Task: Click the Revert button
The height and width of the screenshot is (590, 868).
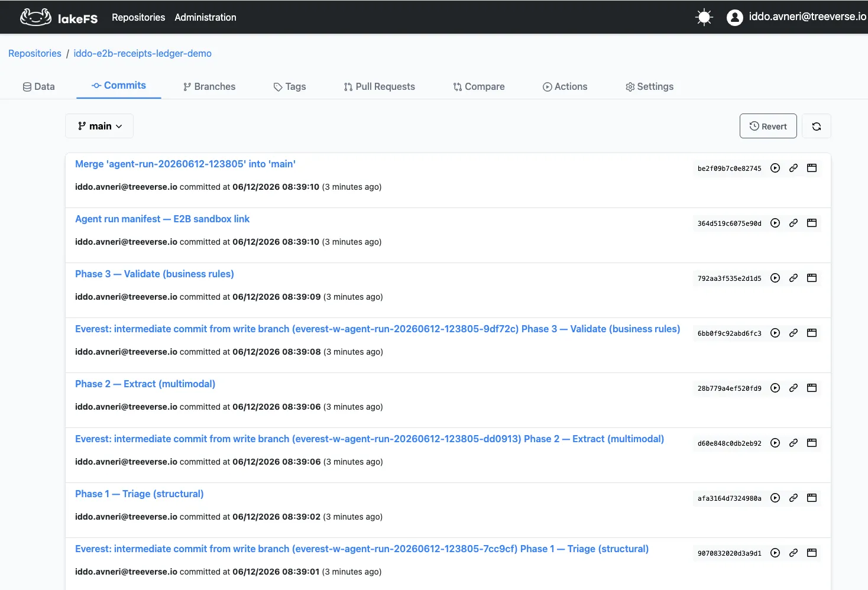Action: pyautogui.click(x=768, y=126)
